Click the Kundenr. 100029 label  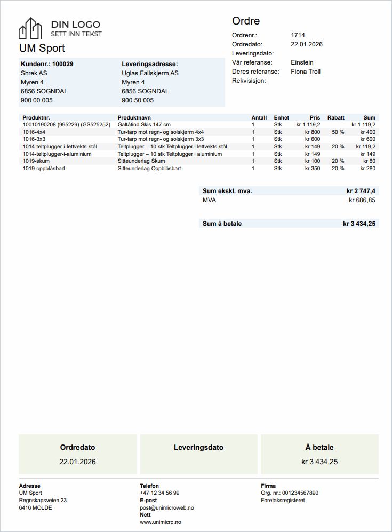point(47,64)
